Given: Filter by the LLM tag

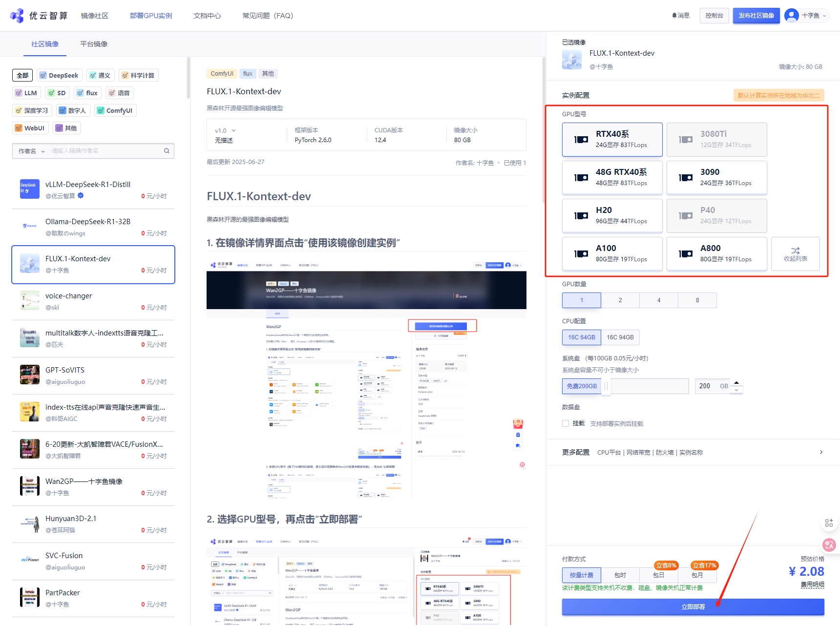Looking at the screenshot, I should [26, 93].
